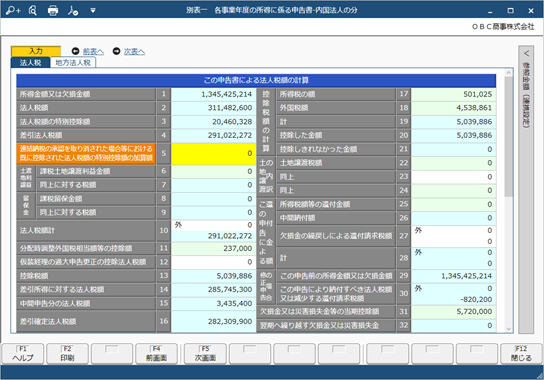Select field 3 value 20,460,328
Image resolution: width=544 pixels, height=380 pixels.
point(213,122)
